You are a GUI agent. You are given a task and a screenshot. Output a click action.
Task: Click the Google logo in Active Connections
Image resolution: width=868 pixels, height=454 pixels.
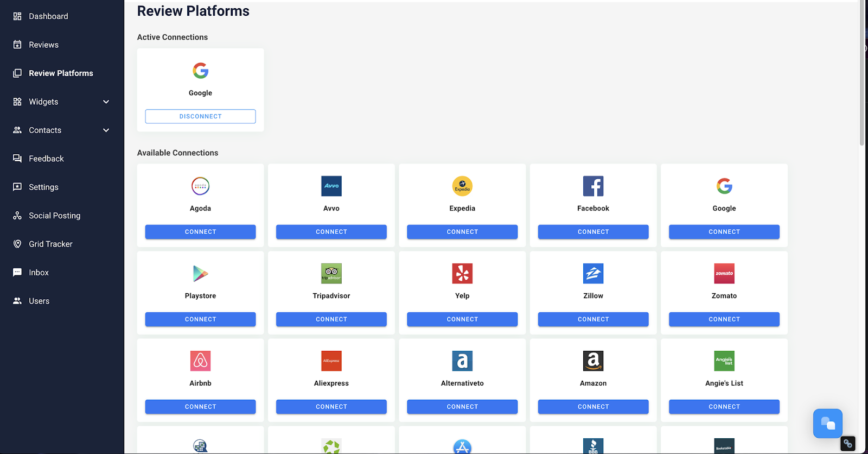tap(200, 71)
